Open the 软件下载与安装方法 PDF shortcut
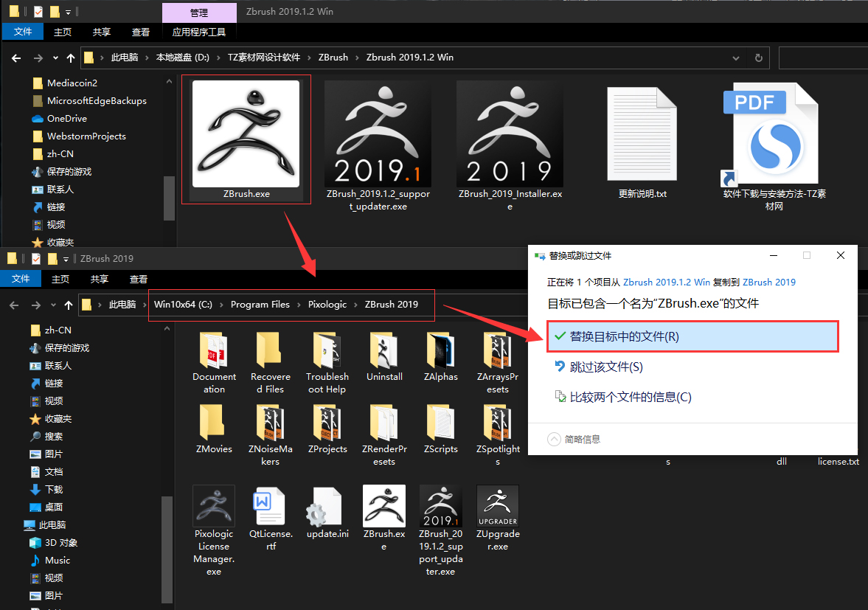 774,146
